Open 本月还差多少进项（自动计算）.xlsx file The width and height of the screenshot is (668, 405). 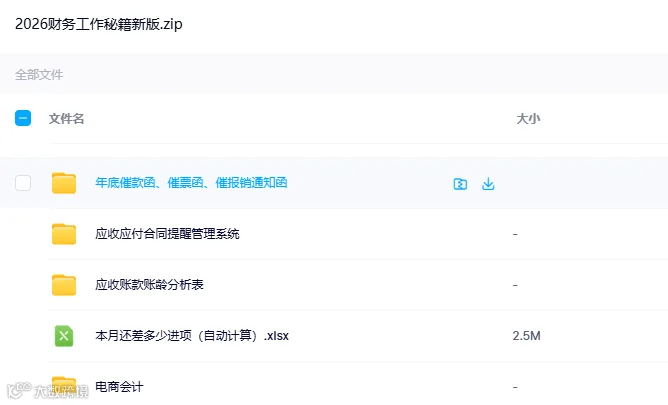[x=192, y=336]
